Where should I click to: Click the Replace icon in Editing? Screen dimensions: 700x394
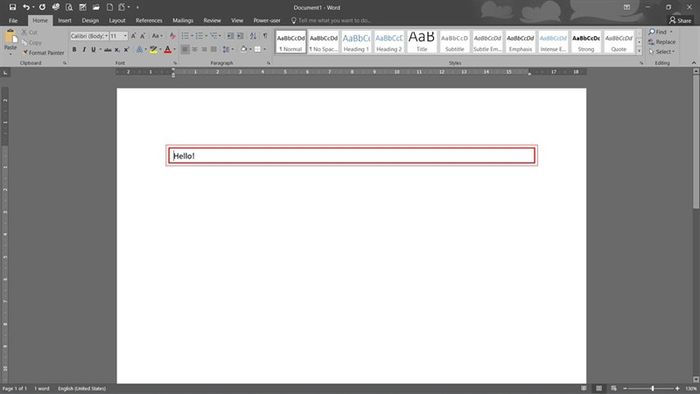[x=651, y=42]
